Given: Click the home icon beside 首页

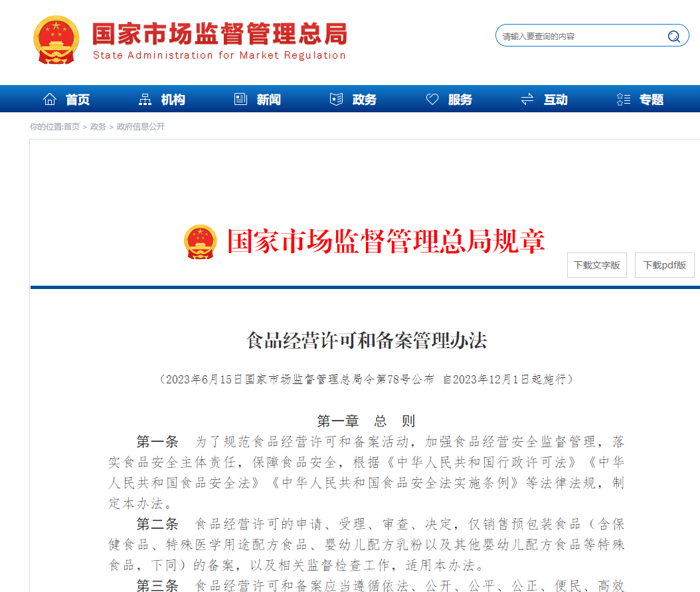Looking at the screenshot, I should (50, 100).
